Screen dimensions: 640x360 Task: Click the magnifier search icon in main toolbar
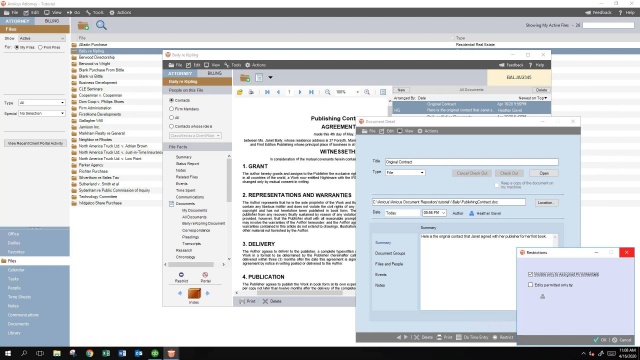(101, 25)
